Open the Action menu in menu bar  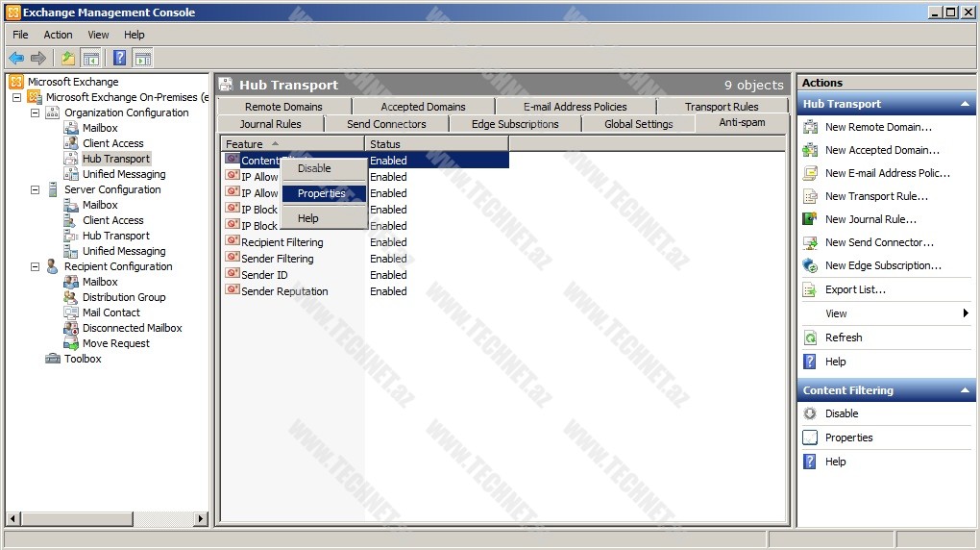[x=58, y=35]
